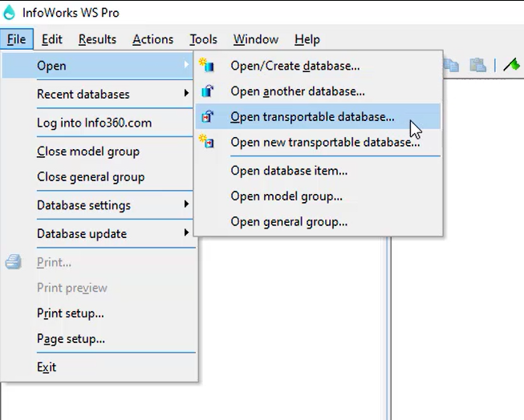The height and width of the screenshot is (420, 524).
Task: Choose Page setup... menu item
Action: click(x=99, y=338)
